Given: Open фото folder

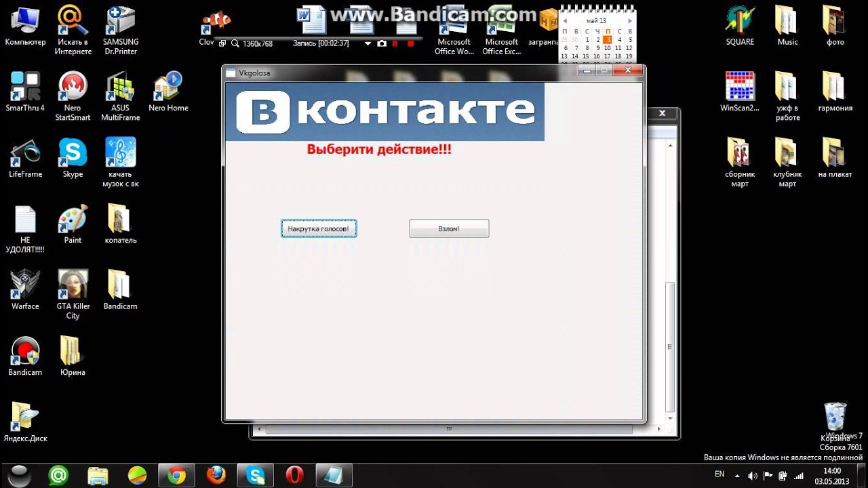Looking at the screenshot, I should 835,27.
